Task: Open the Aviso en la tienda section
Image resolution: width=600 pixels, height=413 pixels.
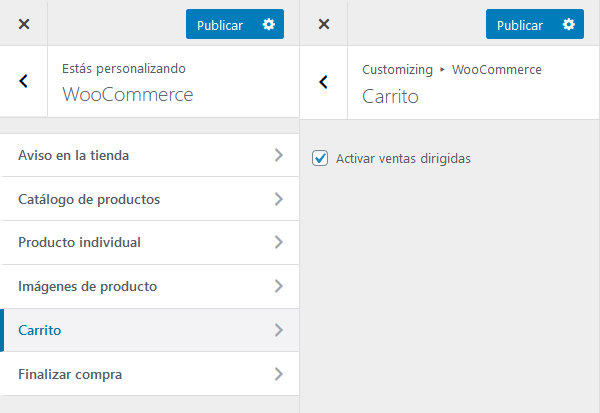Action: (x=73, y=155)
